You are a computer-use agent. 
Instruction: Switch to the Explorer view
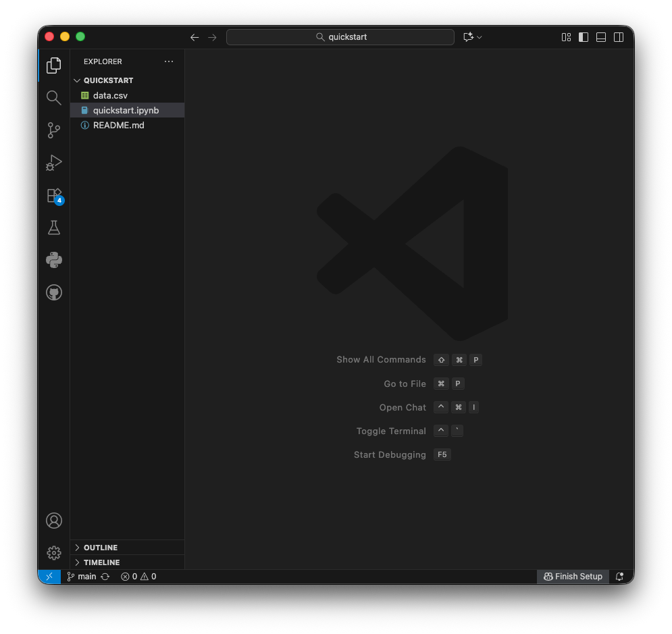click(x=53, y=65)
